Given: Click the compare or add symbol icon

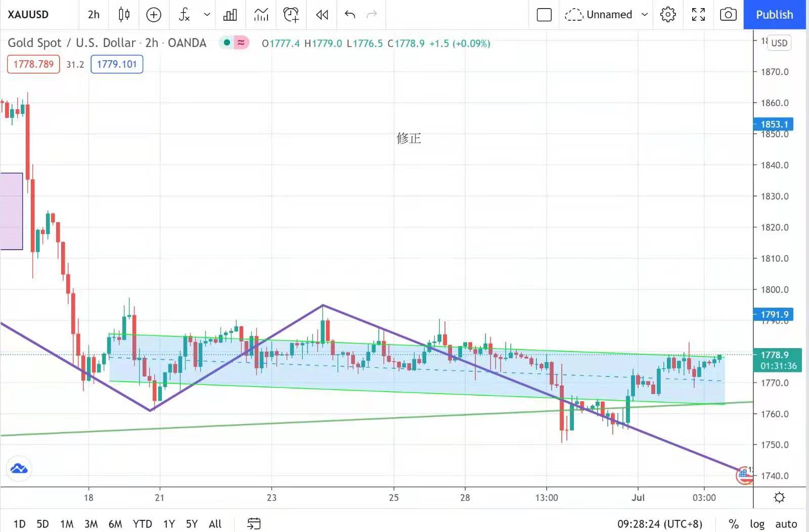Looking at the screenshot, I should coord(154,15).
